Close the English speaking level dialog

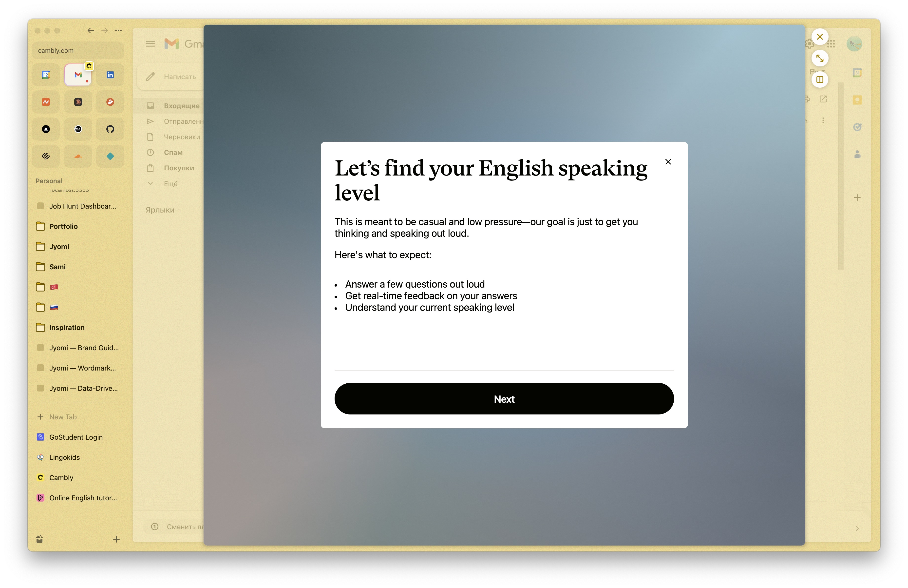[668, 162]
